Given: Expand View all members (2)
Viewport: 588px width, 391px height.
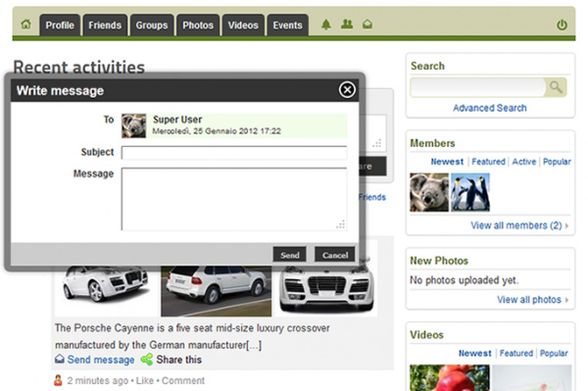Looking at the screenshot, I should click(x=516, y=225).
